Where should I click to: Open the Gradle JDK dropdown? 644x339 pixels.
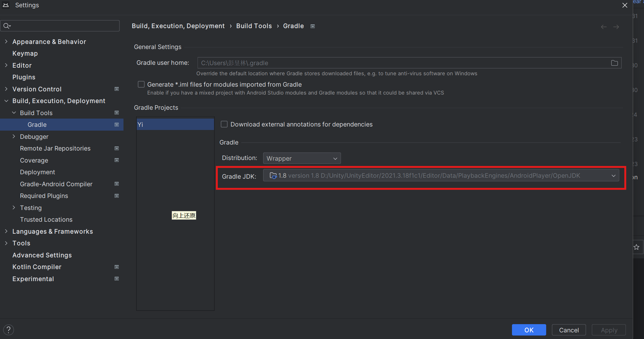pyautogui.click(x=614, y=175)
